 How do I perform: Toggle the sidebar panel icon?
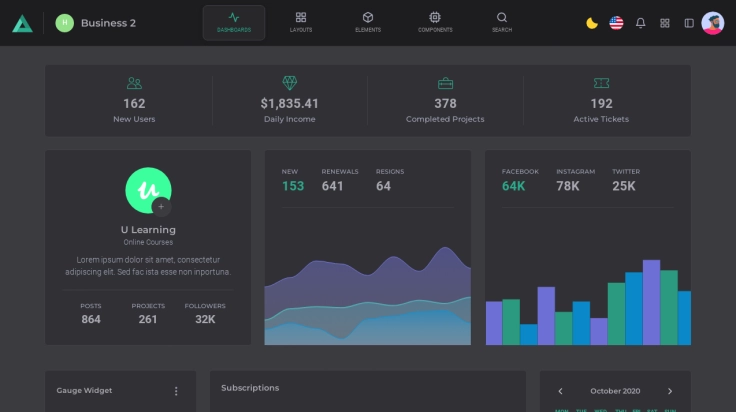[689, 23]
